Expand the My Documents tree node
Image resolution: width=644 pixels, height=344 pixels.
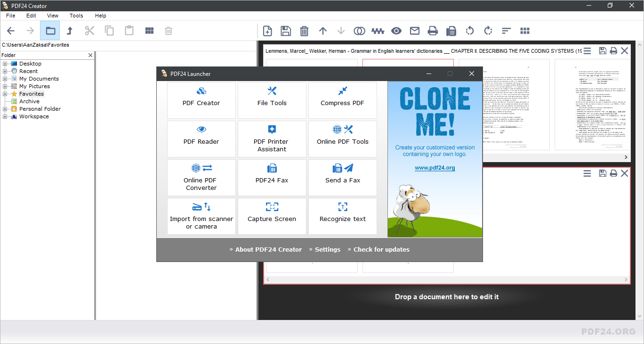coord(5,79)
